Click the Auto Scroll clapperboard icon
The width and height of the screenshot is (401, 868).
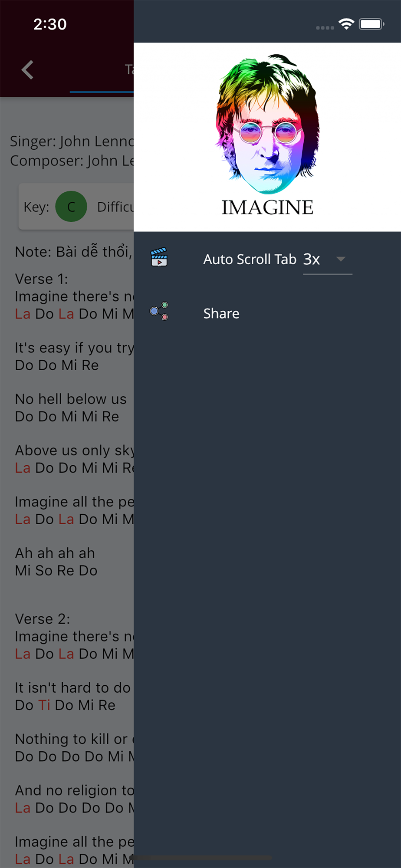point(159,257)
